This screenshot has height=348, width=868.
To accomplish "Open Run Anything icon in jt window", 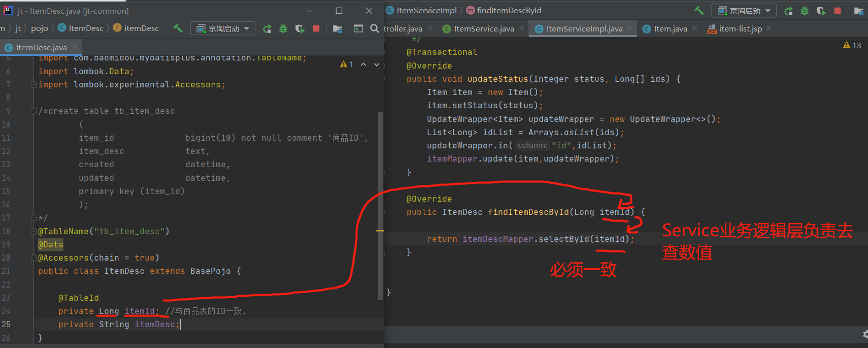I will click(358, 28).
